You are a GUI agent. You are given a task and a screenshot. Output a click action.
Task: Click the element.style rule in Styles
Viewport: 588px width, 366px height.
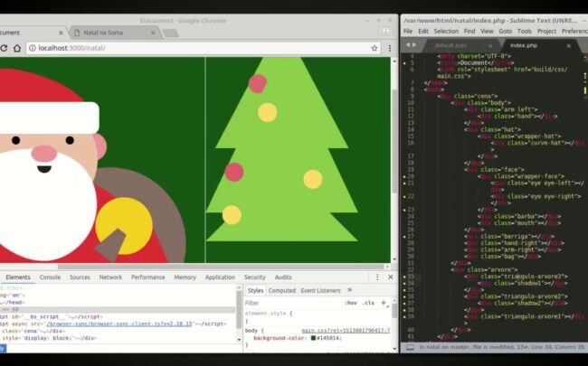(268, 314)
